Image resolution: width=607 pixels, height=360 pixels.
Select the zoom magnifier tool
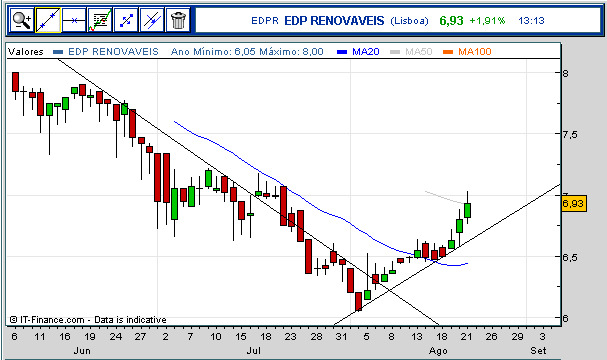[22, 20]
